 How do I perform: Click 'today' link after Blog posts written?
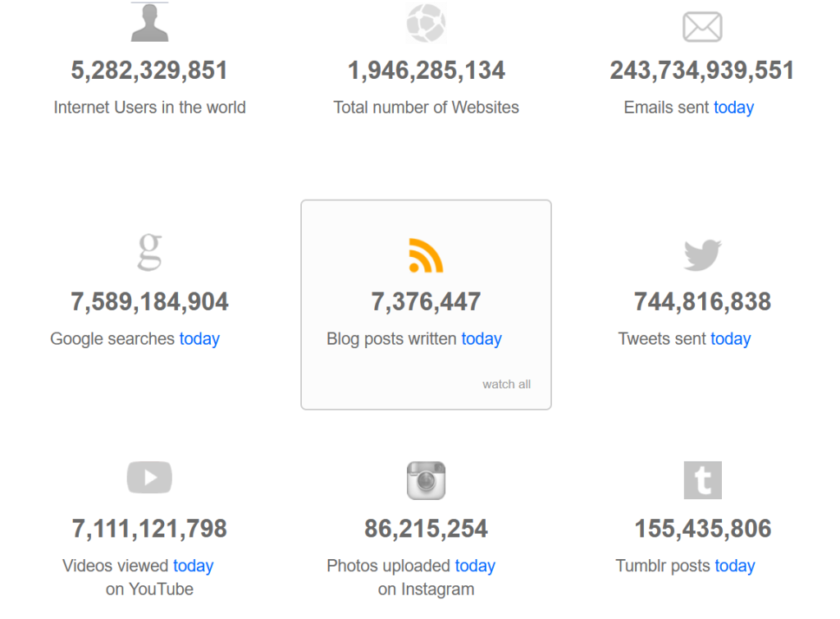[x=482, y=339]
